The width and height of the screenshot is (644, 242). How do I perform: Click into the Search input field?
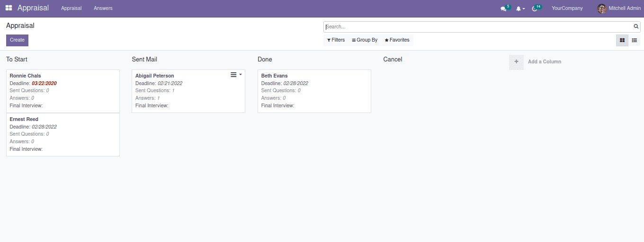pos(478,27)
